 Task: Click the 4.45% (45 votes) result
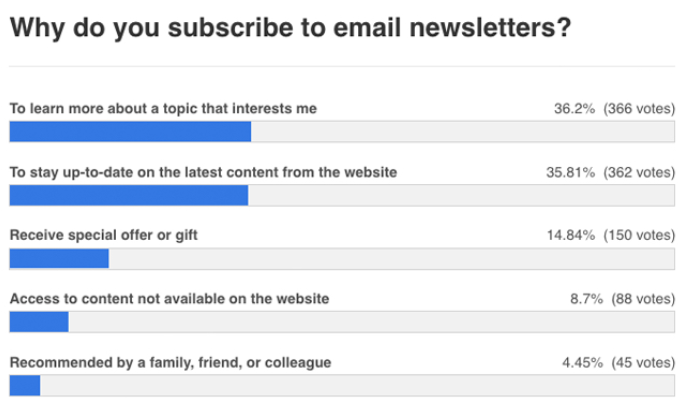click(x=614, y=362)
